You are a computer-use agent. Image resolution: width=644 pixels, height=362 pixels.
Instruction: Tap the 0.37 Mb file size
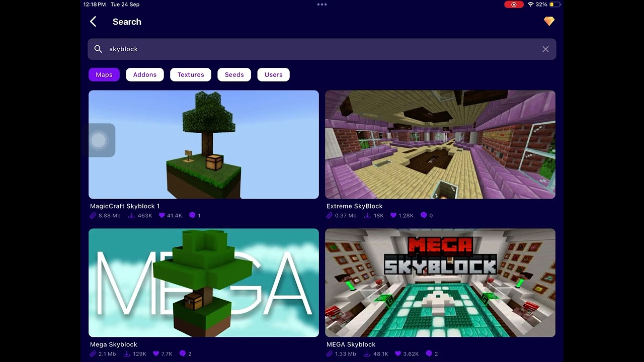tap(346, 215)
